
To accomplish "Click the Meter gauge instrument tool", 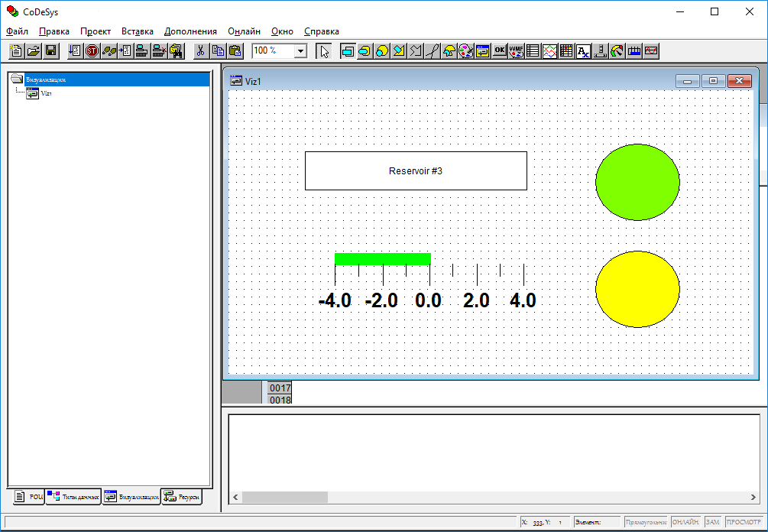I will click(x=617, y=51).
